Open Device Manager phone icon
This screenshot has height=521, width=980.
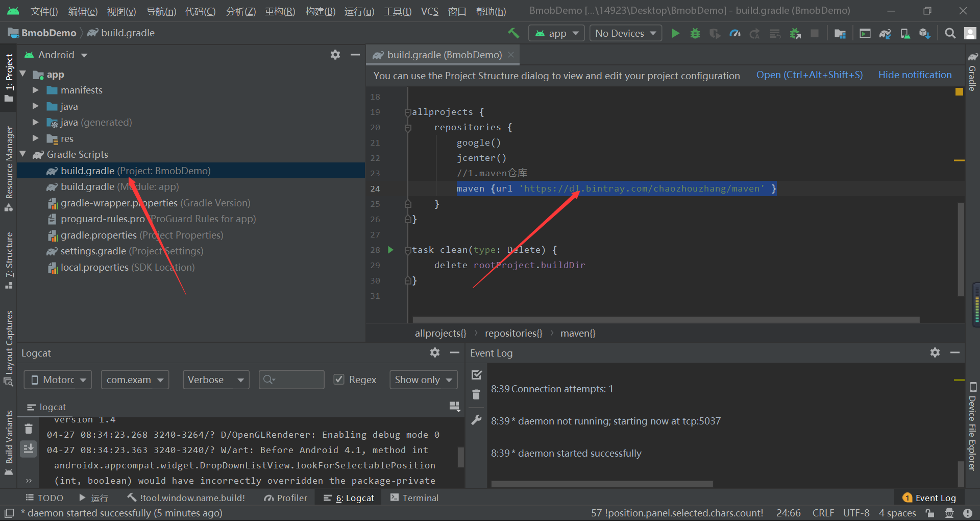(x=905, y=33)
